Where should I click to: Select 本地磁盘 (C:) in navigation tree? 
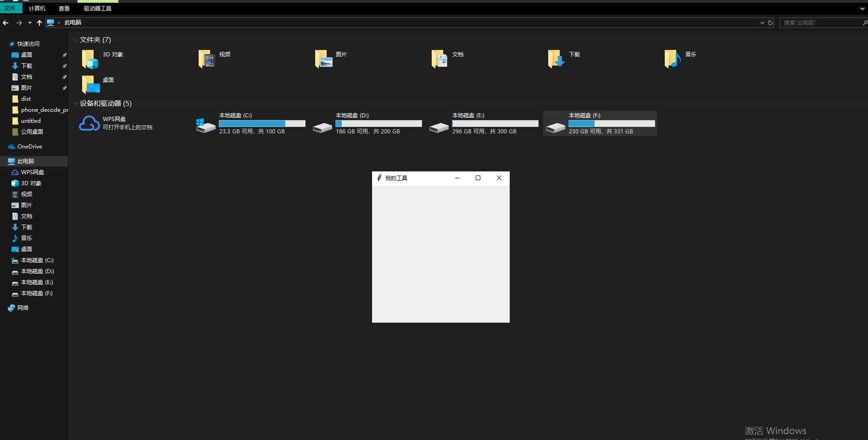click(37, 260)
